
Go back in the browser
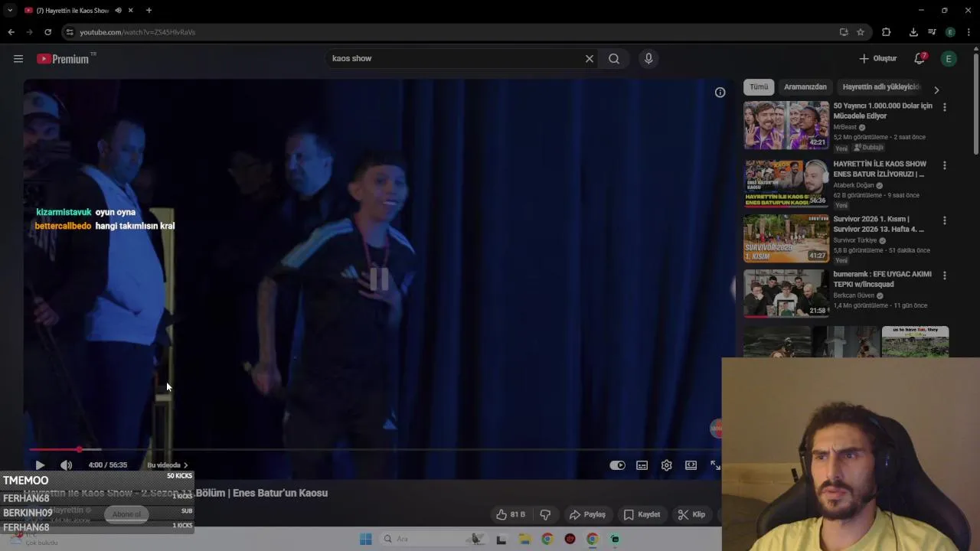11,32
